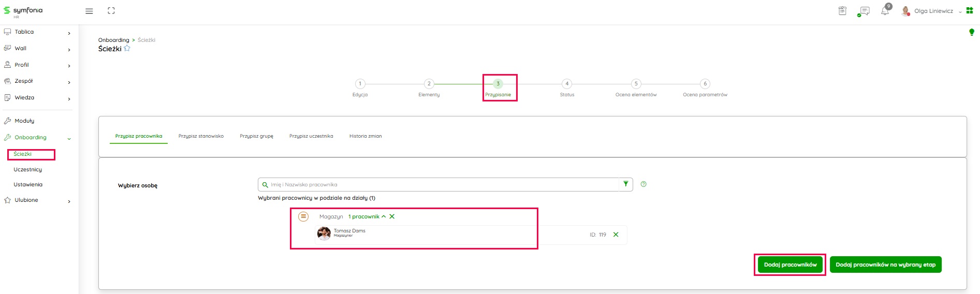Open the green apps grid icon
The width and height of the screenshot is (980, 294).
click(970, 10)
